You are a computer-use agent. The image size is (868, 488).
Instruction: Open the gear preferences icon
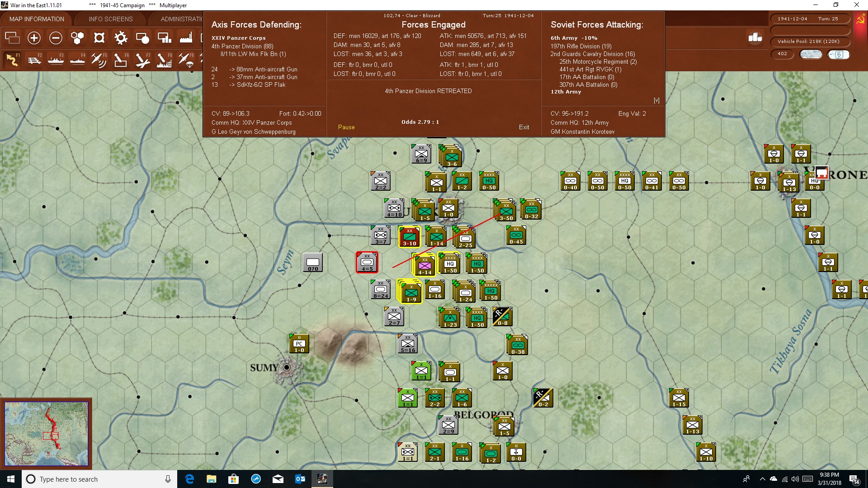click(x=121, y=38)
